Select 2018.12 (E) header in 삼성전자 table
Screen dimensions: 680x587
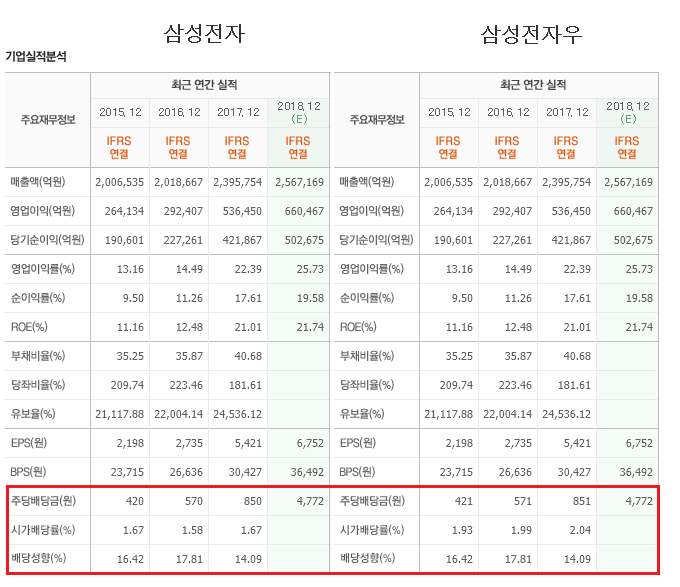tap(299, 112)
